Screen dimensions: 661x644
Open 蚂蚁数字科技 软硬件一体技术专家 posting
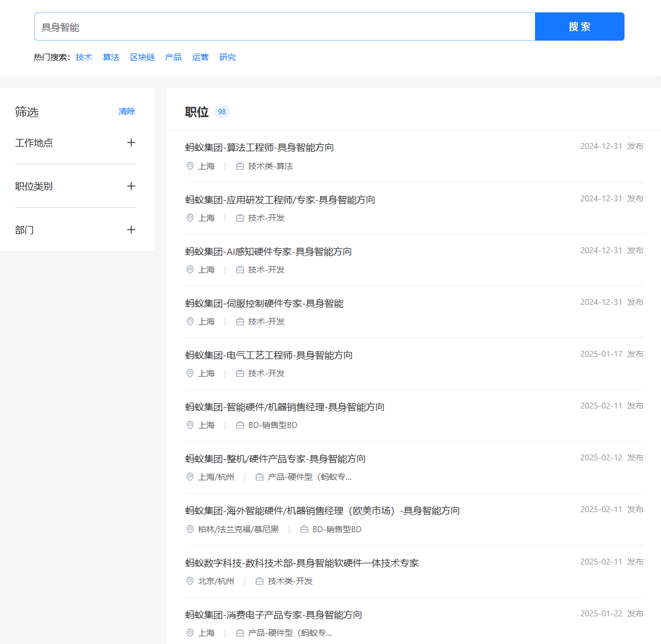302,563
